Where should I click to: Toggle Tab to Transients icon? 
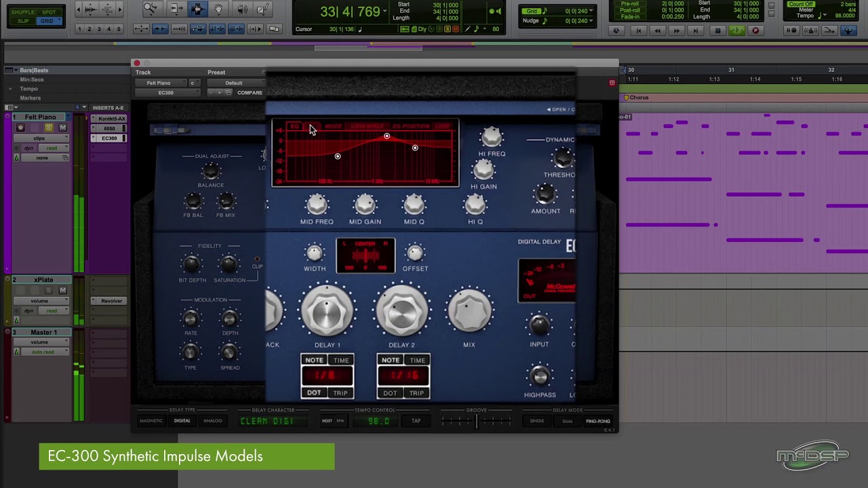(x=160, y=29)
